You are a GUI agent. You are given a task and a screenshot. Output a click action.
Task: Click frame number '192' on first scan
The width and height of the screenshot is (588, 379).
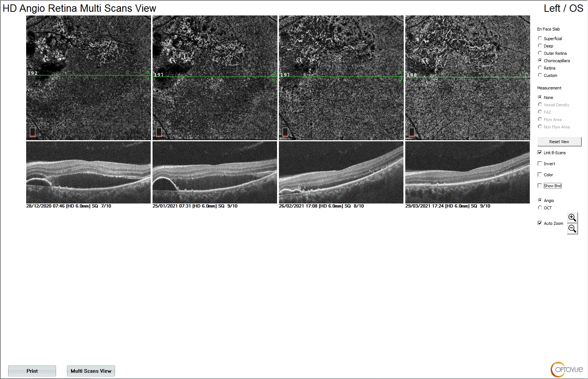(33, 73)
